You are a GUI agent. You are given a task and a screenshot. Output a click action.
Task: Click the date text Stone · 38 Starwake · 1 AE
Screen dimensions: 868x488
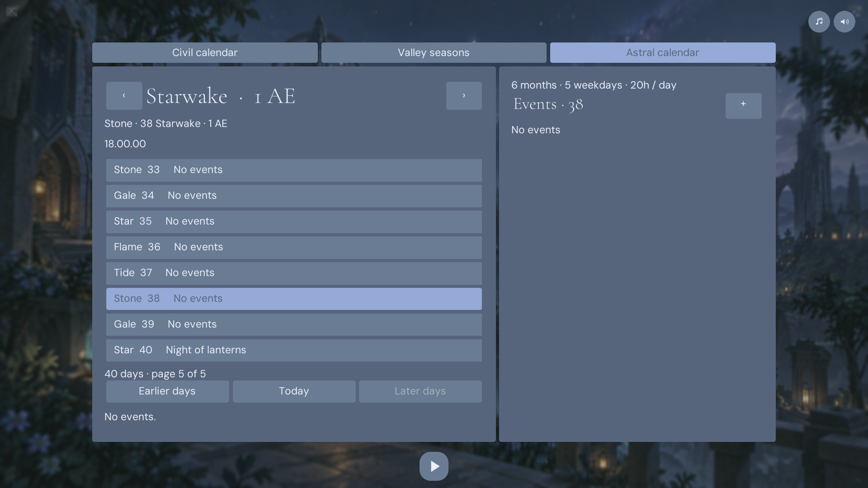coord(166,123)
